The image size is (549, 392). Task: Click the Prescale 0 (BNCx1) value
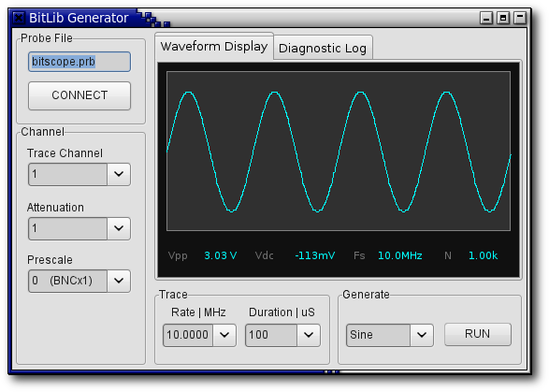point(67,281)
